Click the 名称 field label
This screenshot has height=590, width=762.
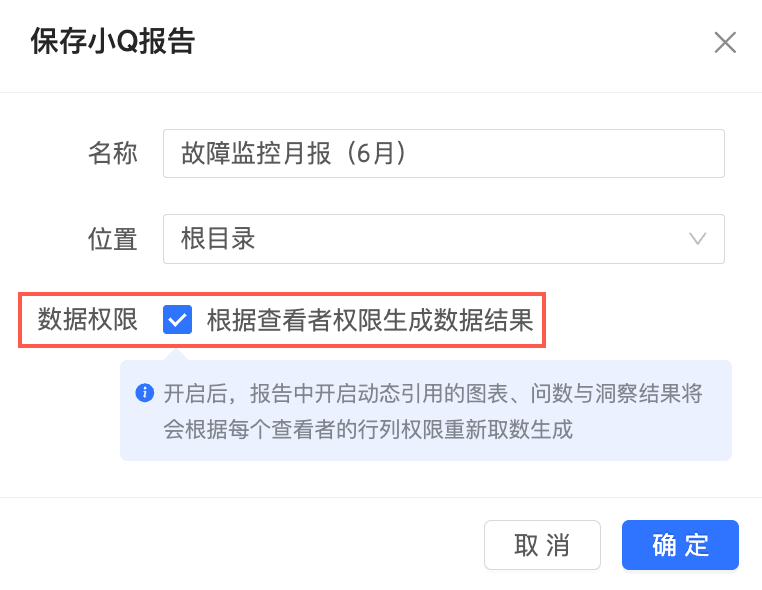pyautogui.click(x=113, y=153)
